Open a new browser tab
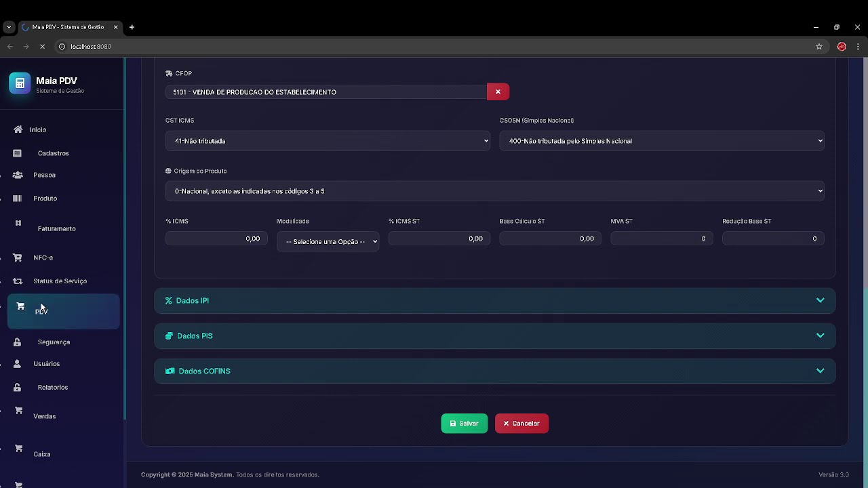868x488 pixels. (x=132, y=27)
